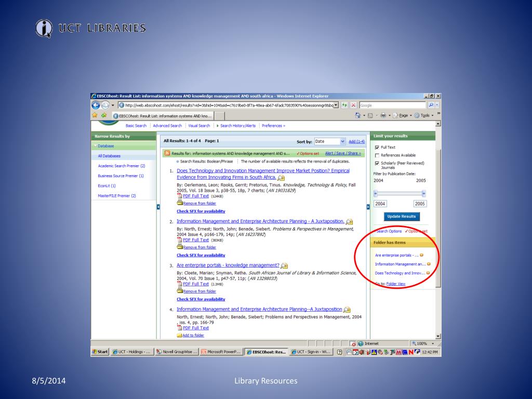Remove Does Technology and Innov item from folder panel
The height and width of the screenshot is (399, 532).
428,273
